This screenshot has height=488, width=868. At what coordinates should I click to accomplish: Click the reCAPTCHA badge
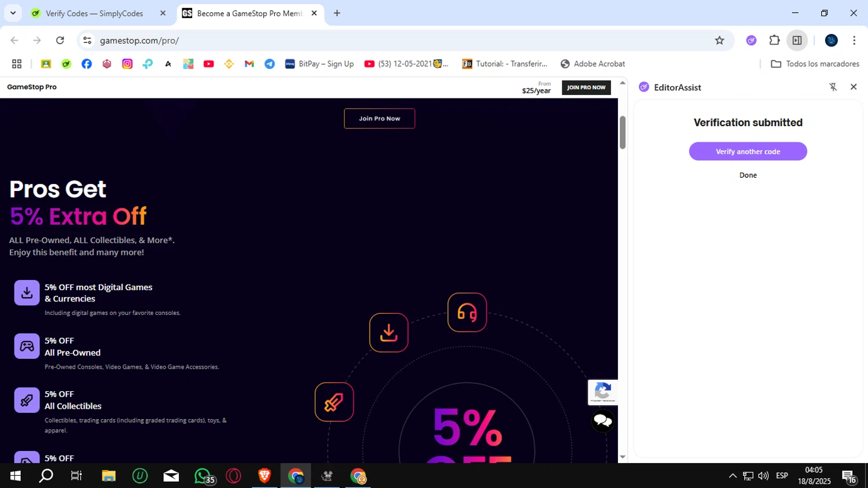click(x=603, y=392)
